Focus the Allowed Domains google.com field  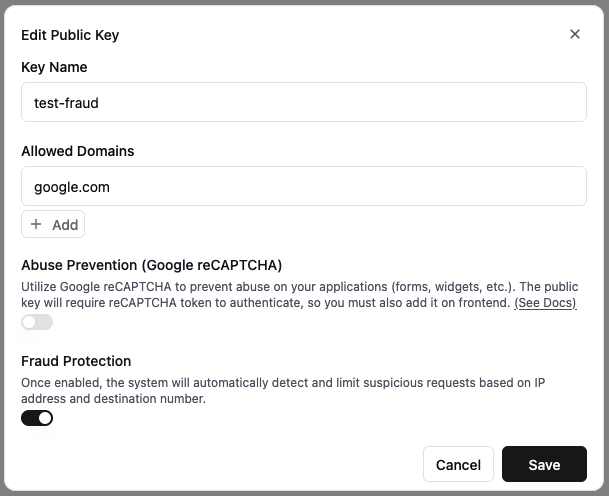(303, 186)
